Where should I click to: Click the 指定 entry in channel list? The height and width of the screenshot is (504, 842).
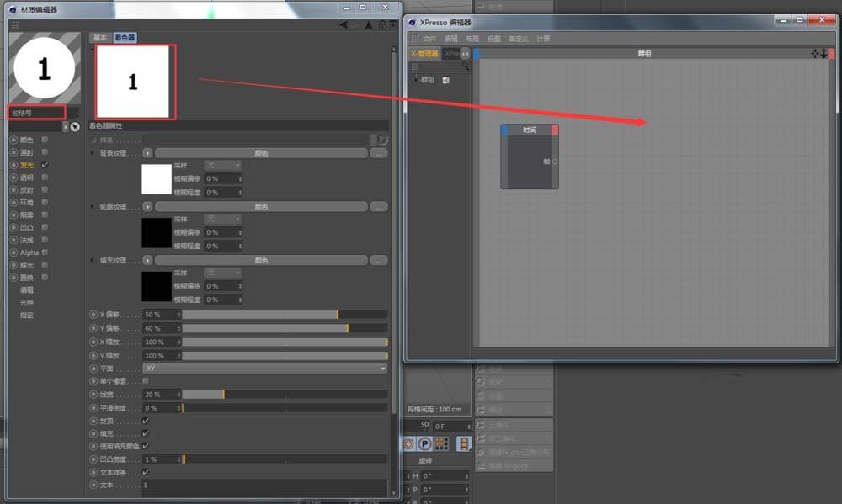[x=28, y=314]
